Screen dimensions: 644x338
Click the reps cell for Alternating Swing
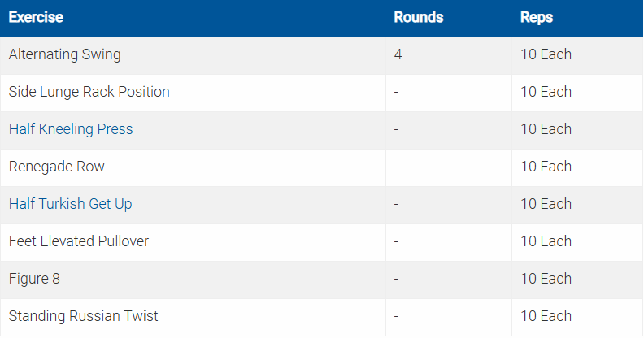(x=546, y=54)
